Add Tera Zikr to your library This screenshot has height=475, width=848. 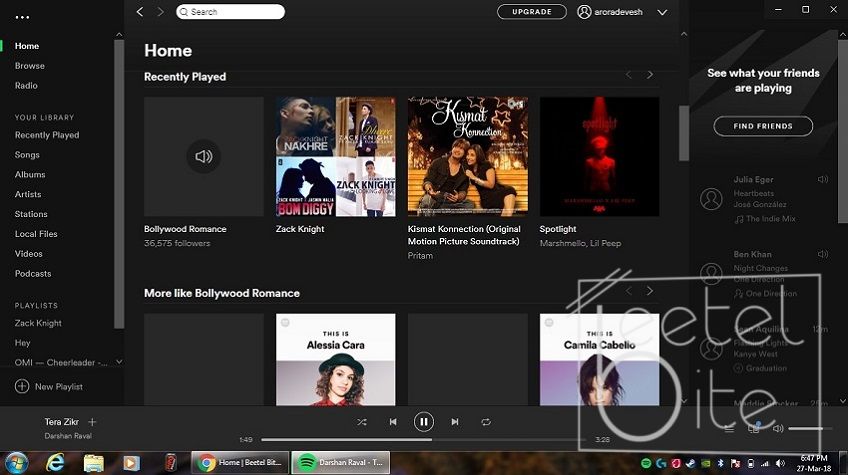92,422
